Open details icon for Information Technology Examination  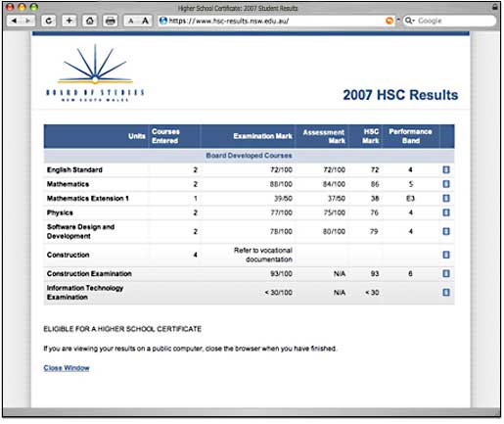pyautogui.click(x=446, y=292)
